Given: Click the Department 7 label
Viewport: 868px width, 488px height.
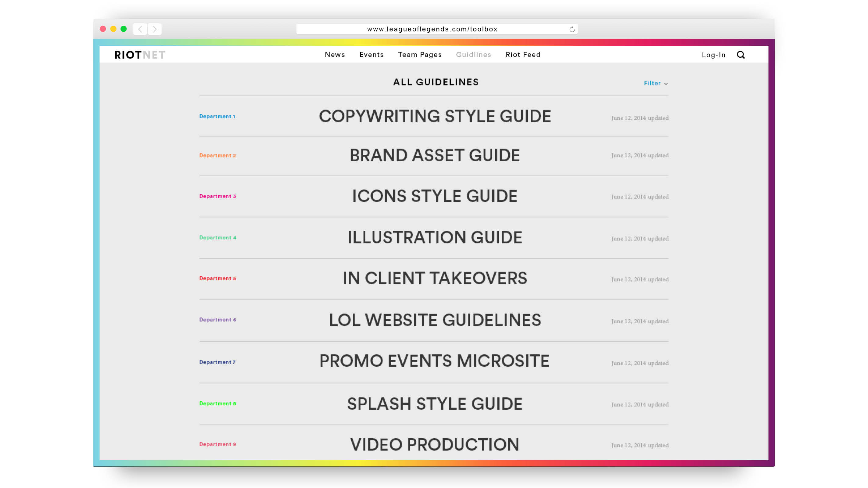Looking at the screenshot, I should 217,362.
